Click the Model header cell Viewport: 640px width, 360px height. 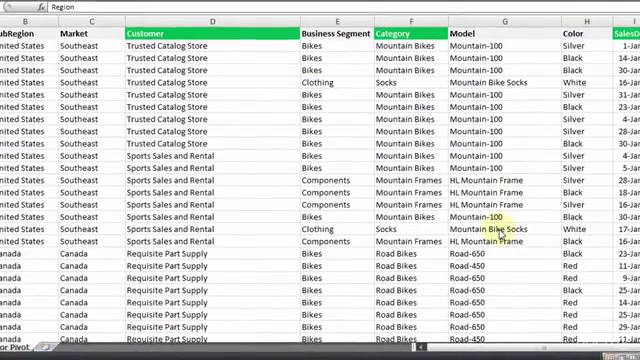coord(505,33)
